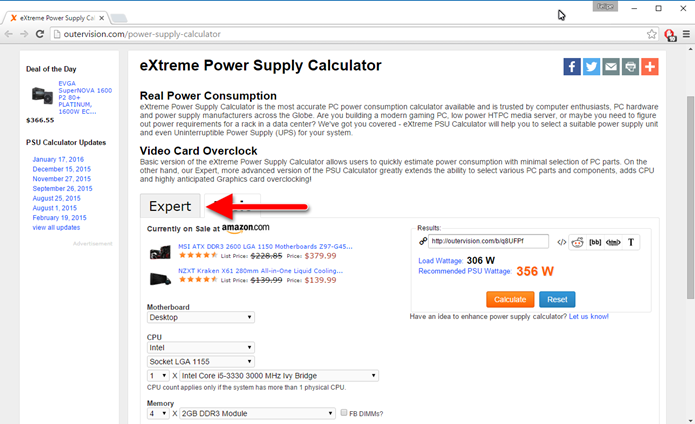Image resolution: width=695 pixels, height=424 pixels.
Task: Open the December 15, 2015 update
Action: click(x=62, y=169)
